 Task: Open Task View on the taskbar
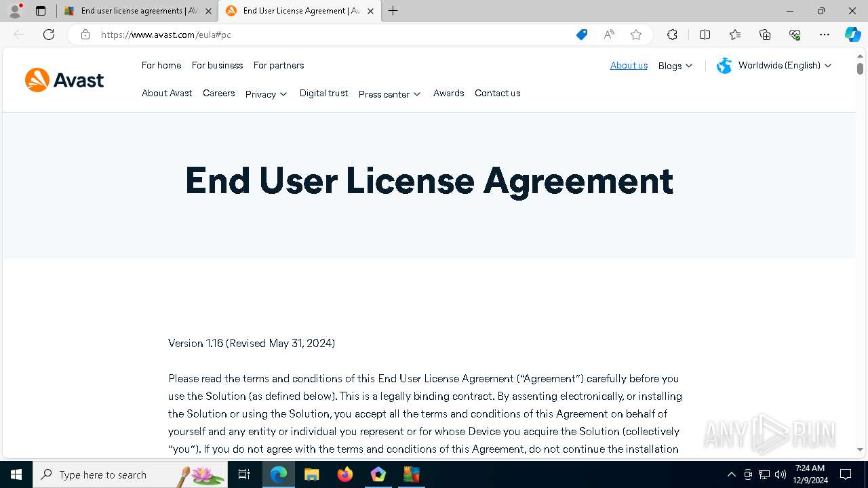tap(244, 474)
